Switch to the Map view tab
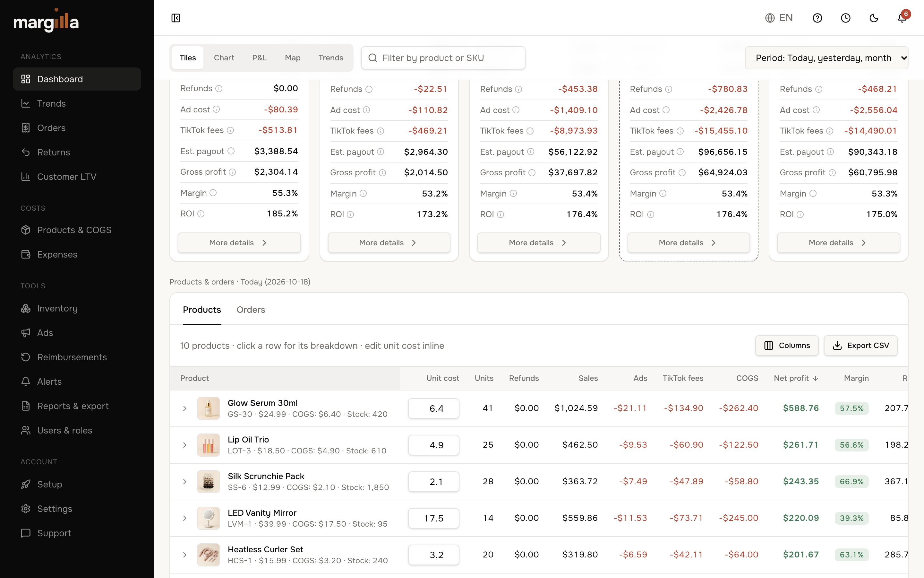924x578 pixels. coord(293,58)
